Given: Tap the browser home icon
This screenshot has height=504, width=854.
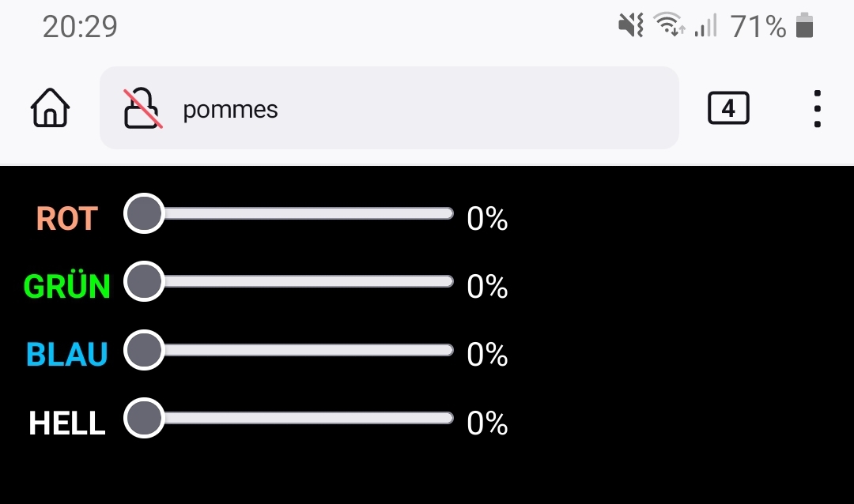Looking at the screenshot, I should 51,108.
